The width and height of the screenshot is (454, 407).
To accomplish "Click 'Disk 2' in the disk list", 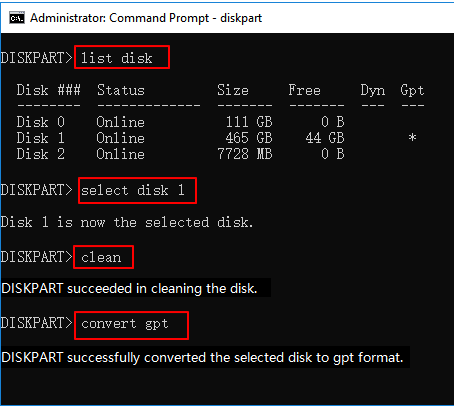I will (x=41, y=154).
